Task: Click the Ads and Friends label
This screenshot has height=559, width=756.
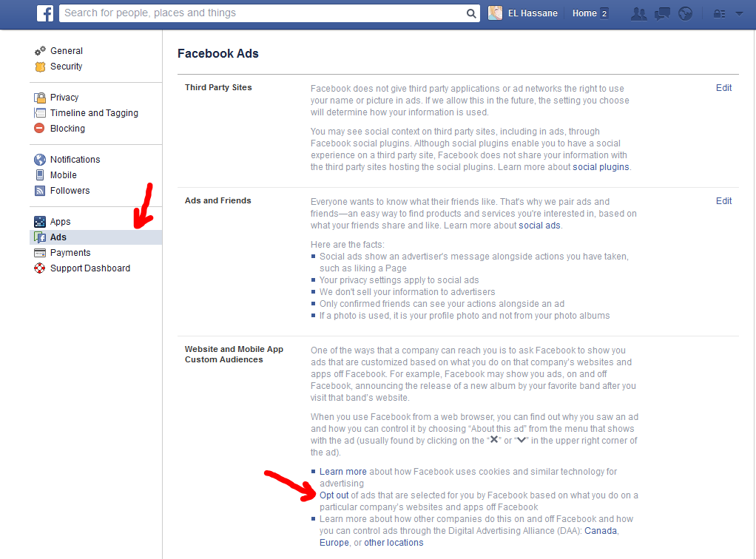Action: coord(218,200)
